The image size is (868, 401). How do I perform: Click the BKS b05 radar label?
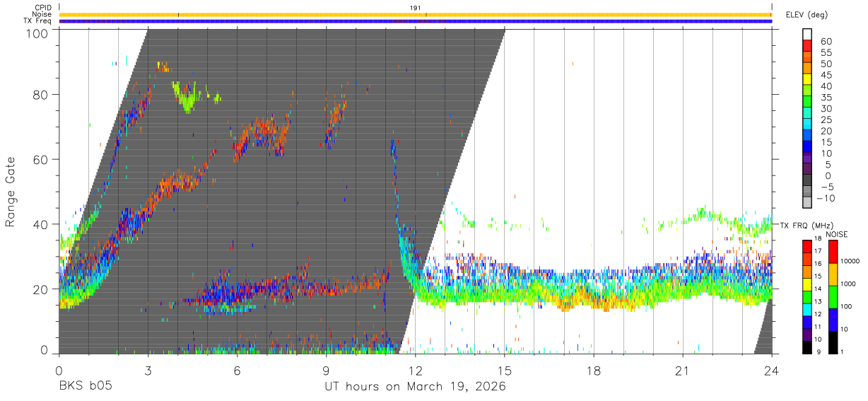click(86, 387)
